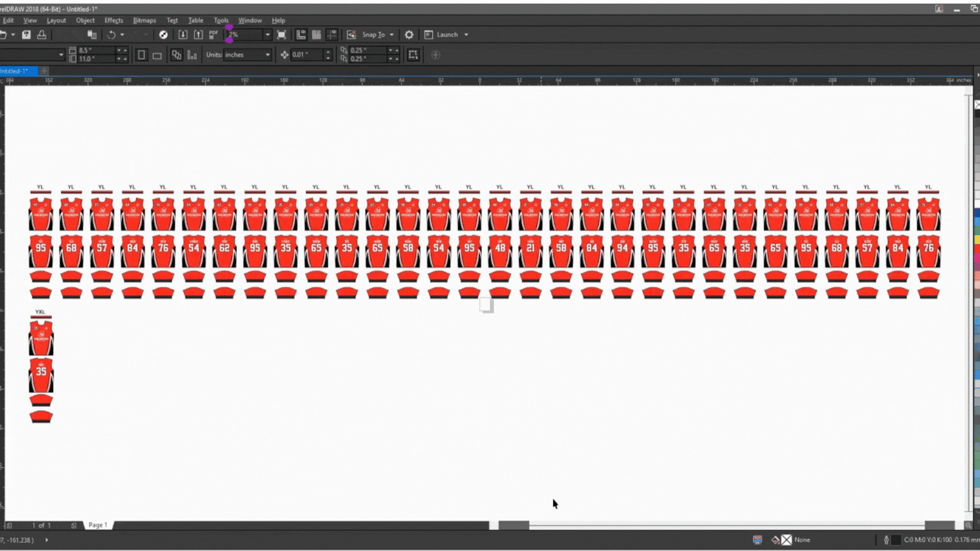
Task: Click the Save document icon
Action: click(x=26, y=35)
